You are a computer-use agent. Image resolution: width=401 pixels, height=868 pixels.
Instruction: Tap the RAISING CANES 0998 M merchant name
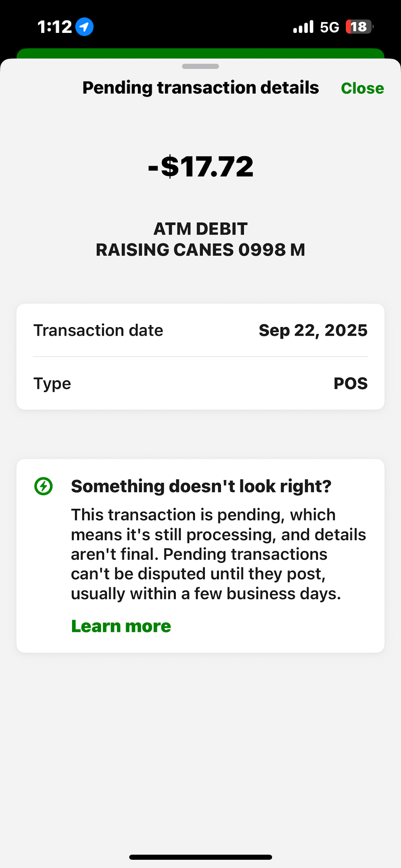pyautogui.click(x=200, y=250)
